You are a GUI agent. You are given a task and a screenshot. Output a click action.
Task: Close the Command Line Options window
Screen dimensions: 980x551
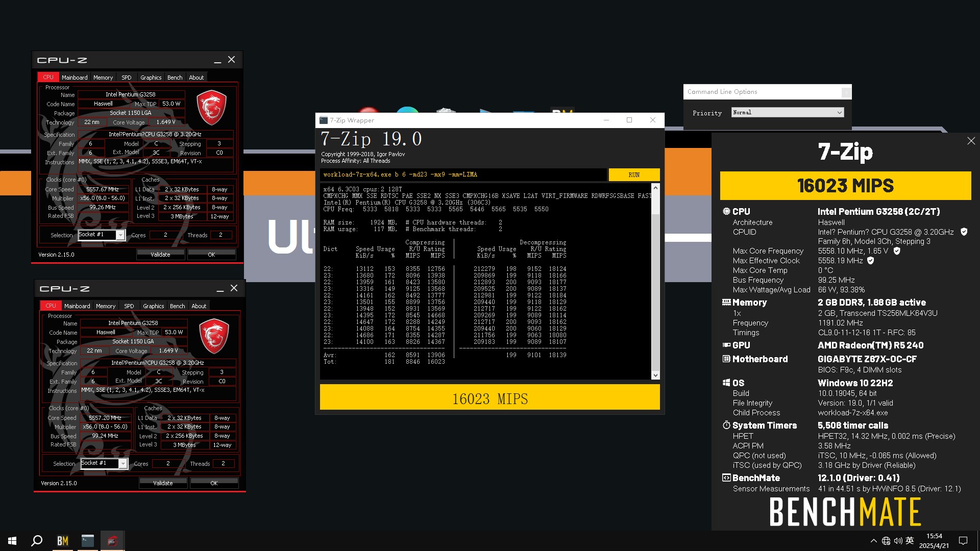[846, 92]
